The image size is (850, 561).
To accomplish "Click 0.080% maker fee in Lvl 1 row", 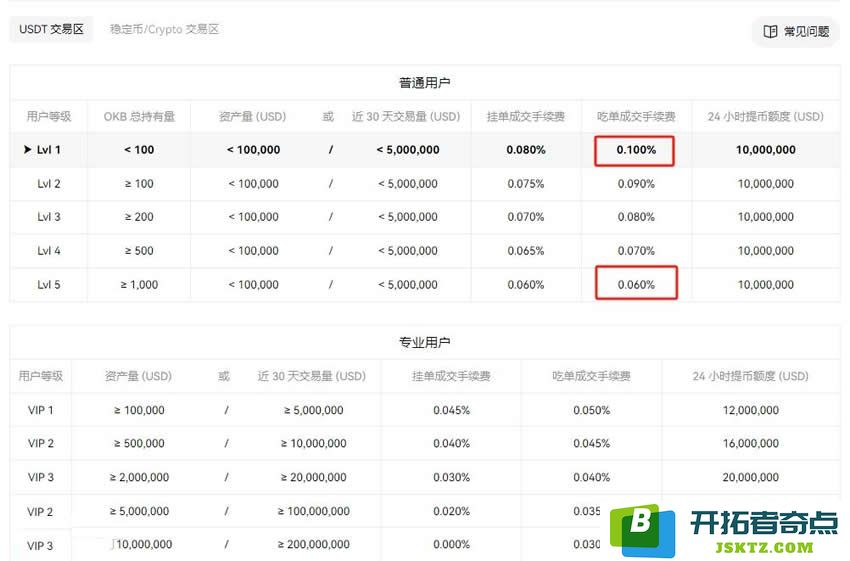I will 526,150.
